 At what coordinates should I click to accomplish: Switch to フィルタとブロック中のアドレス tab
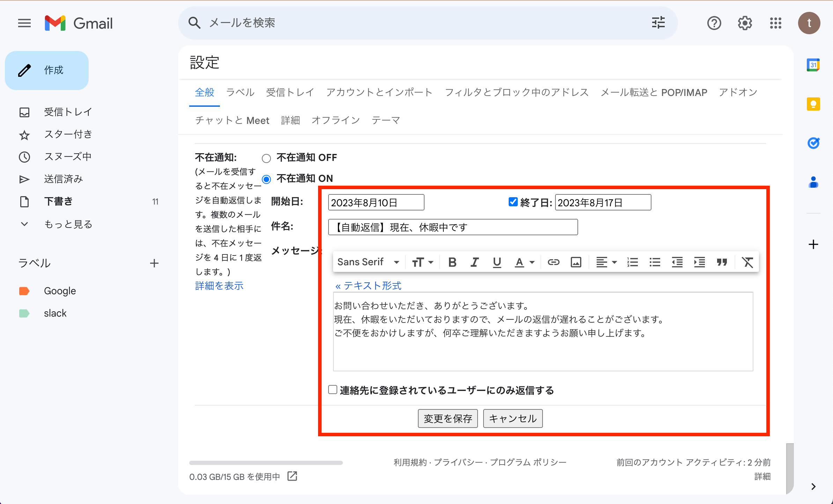[x=517, y=92]
